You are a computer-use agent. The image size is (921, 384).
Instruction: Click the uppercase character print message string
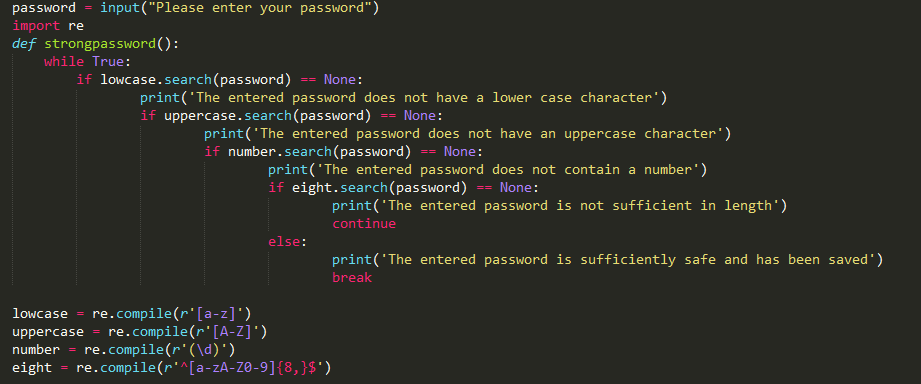(486, 134)
